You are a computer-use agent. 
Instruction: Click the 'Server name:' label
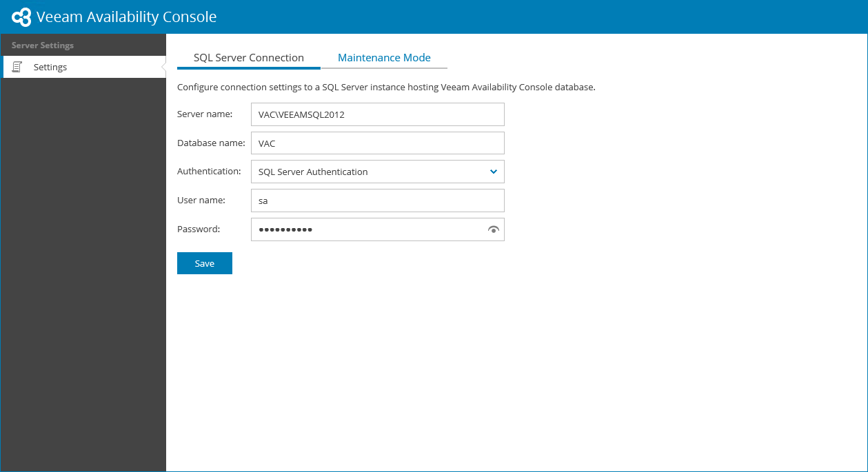coord(205,114)
